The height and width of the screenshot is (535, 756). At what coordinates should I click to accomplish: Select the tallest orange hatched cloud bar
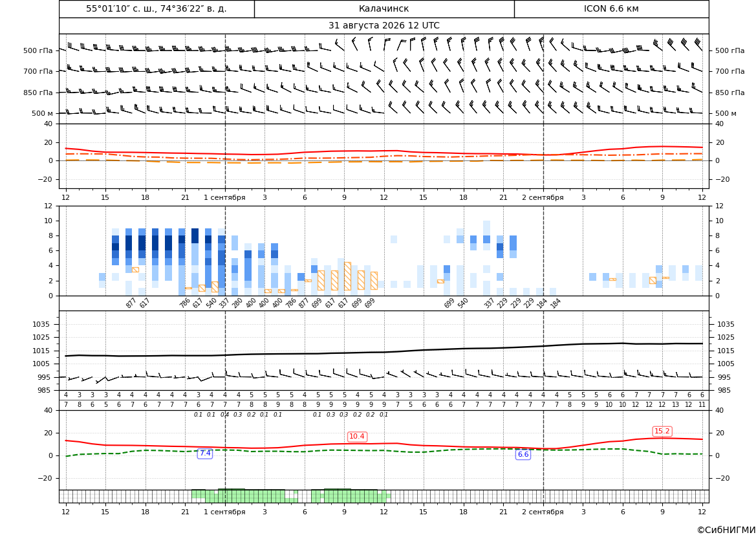(x=347, y=276)
